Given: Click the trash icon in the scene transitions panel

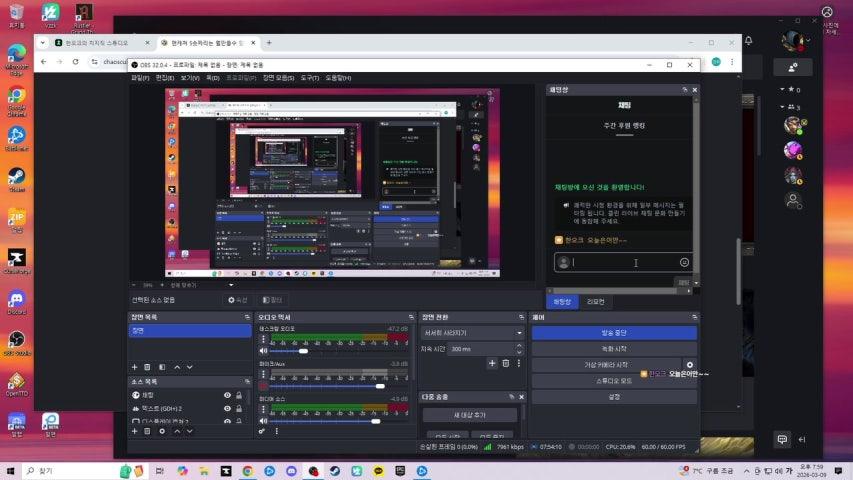Looking at the screenshot, I should pyautogui.click(x=505, y=363).
